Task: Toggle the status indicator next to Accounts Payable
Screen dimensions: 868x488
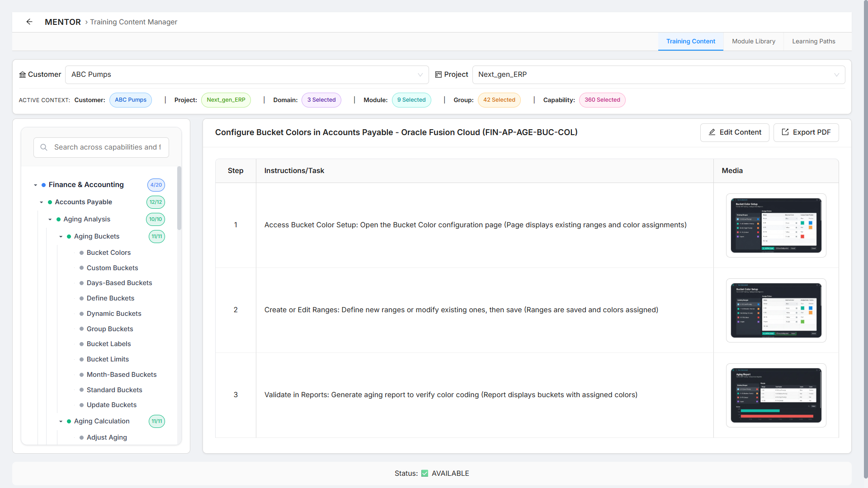Action: (50, 202)
